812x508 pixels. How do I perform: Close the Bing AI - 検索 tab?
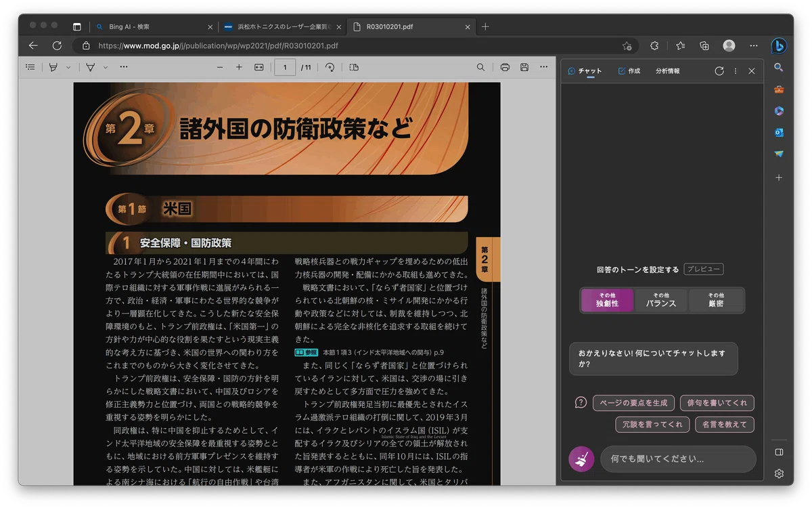click(x=210, y=27)
